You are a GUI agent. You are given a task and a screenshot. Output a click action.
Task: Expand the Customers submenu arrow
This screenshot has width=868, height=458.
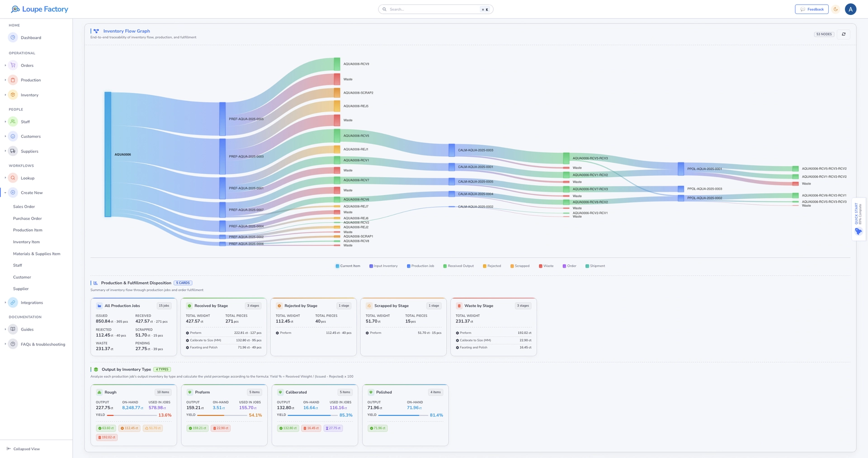(5, 136)
